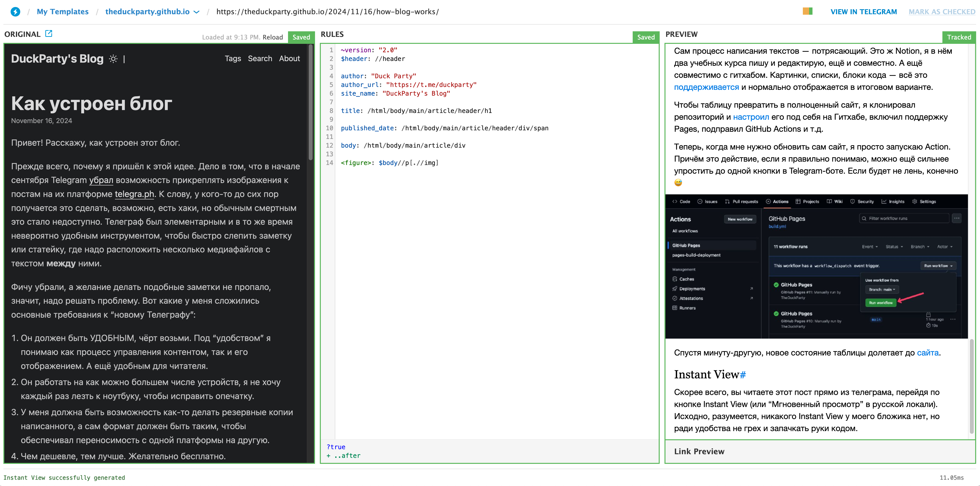Image resolution: width=980 pixels, height=486 pixels.
Task: Follow the 'сайта' link in preview
Action: (927, 353)
